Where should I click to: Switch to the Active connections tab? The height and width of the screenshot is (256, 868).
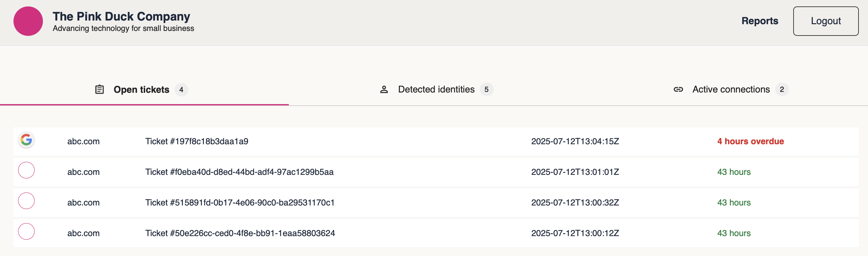click(x=731, y=90)
